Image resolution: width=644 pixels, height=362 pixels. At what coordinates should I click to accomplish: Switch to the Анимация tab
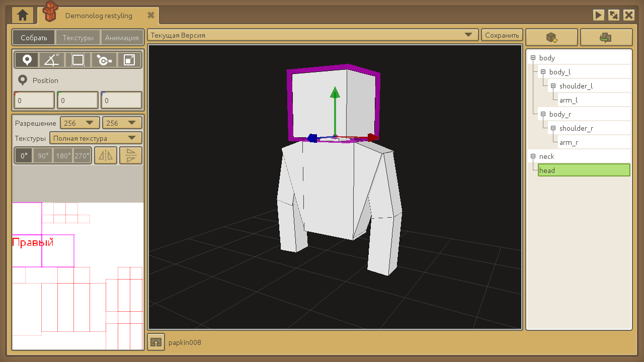(x=122, y=38)
